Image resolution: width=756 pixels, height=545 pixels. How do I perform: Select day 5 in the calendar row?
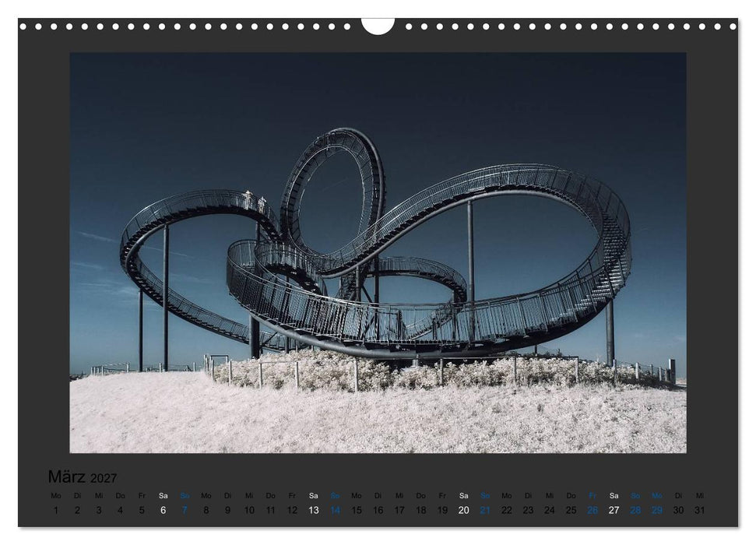coord(142,510)
